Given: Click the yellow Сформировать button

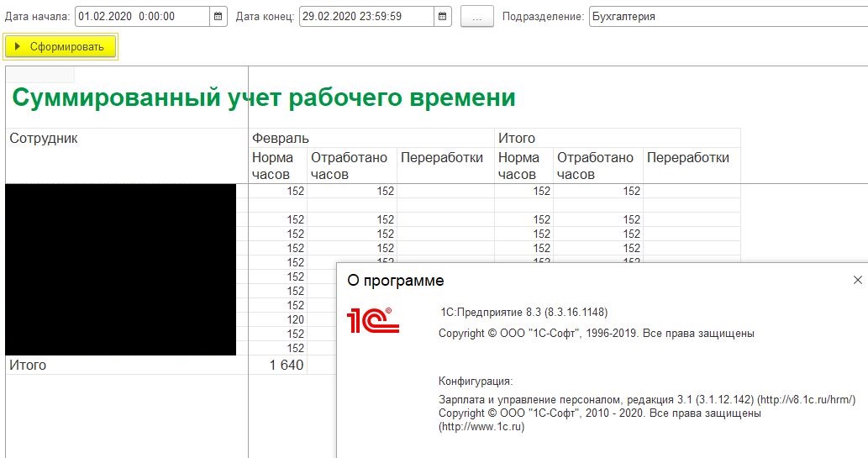Looking at the screenshot, I should pos(60,46).
